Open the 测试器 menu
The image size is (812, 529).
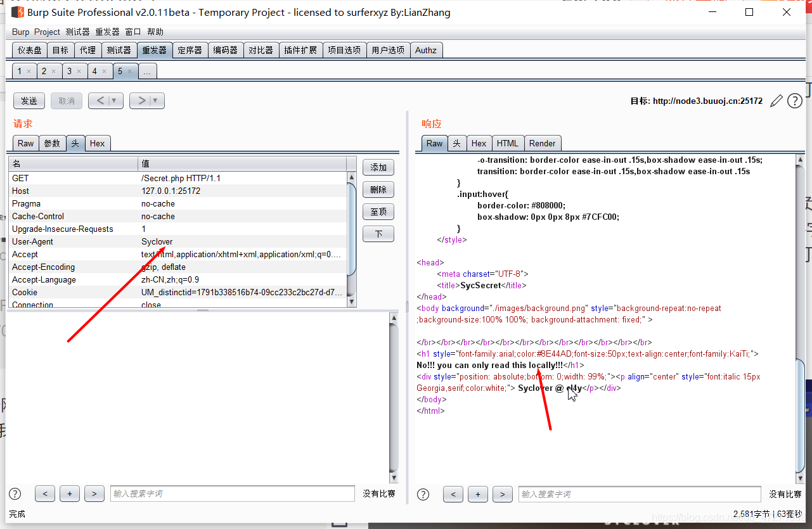tap(77, 32)
